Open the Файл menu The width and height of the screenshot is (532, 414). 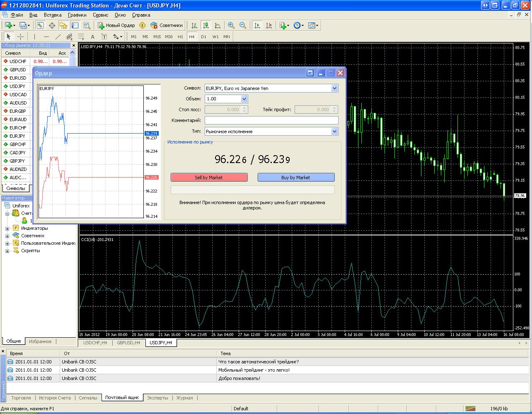click(x=17, y=15)
